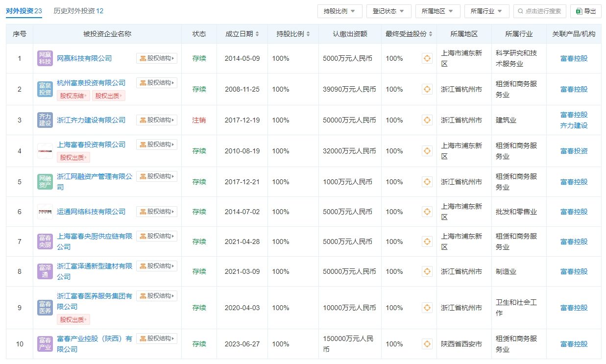Click the target icon in row 1

tap(427, 58)
